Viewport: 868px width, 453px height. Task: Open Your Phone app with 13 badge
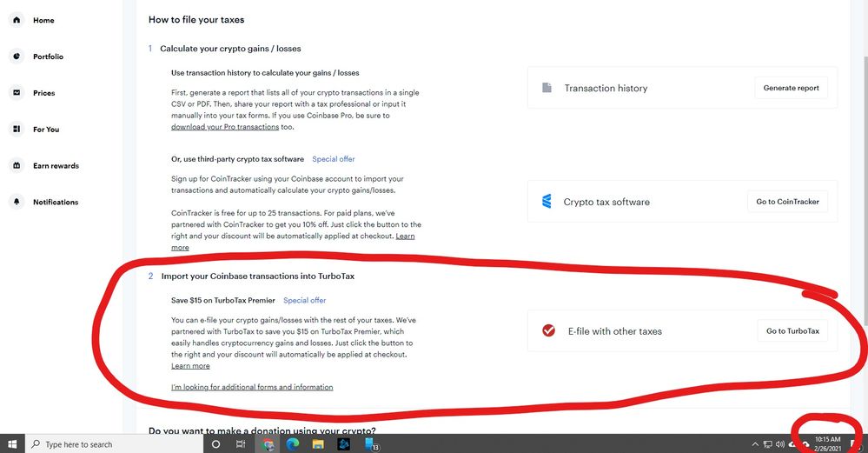pyautogui.click(x=371, y=444)
